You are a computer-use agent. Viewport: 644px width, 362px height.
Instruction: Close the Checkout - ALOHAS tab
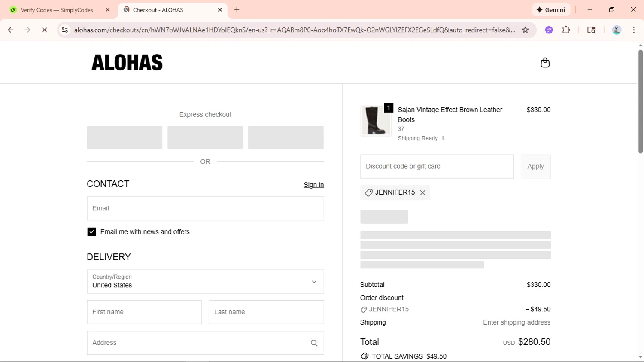pos(220,10)
